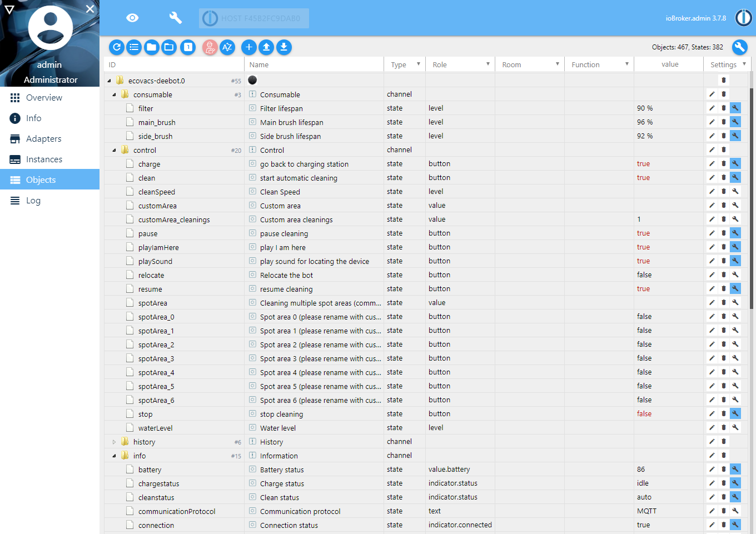Open custom settings for side_brush
The image size is (756, 534).
tap(735, 136)
